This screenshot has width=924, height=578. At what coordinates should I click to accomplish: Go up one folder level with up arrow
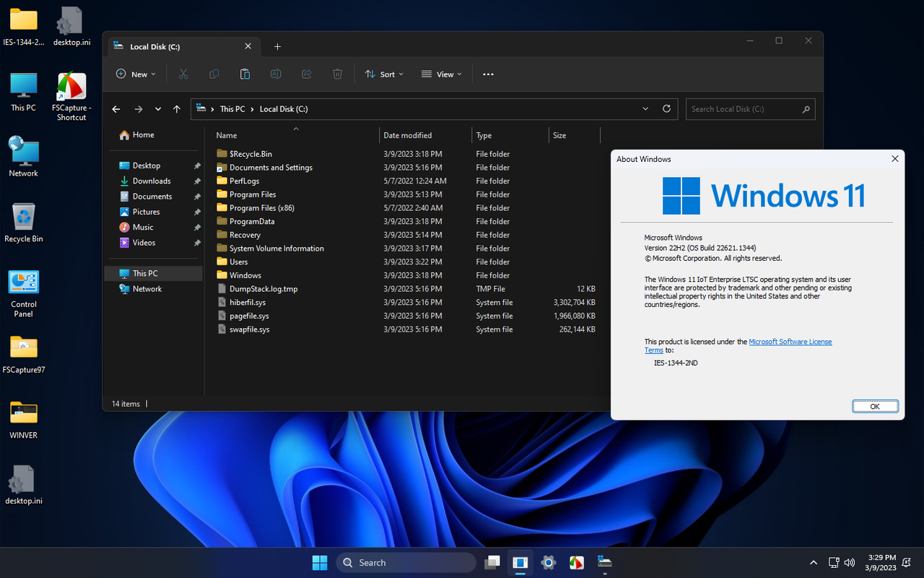pos(177,109)
